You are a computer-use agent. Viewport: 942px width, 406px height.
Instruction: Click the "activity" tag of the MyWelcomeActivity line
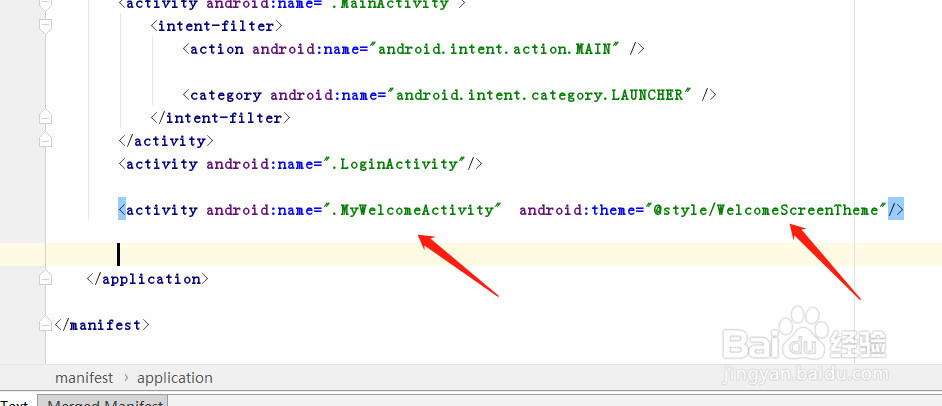162,210
